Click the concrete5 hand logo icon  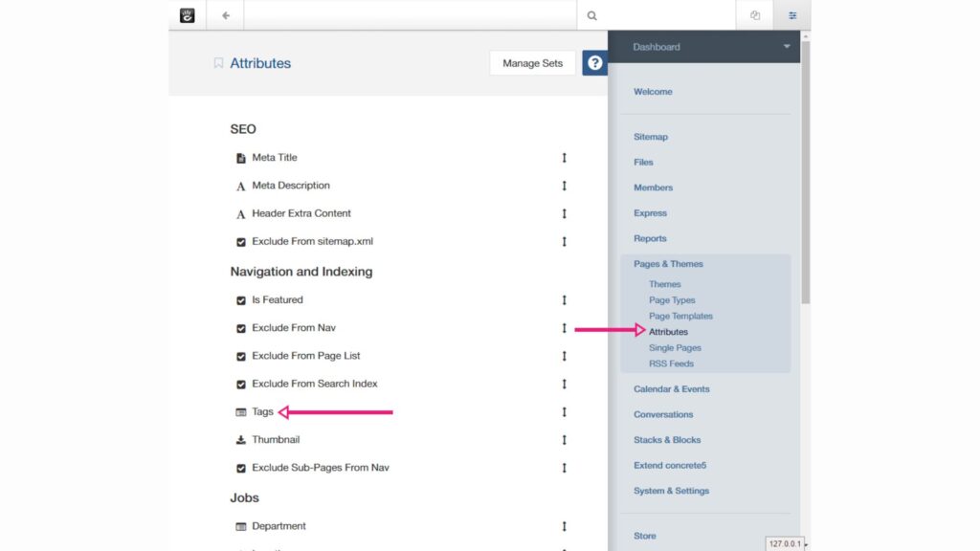pos(187,15)
